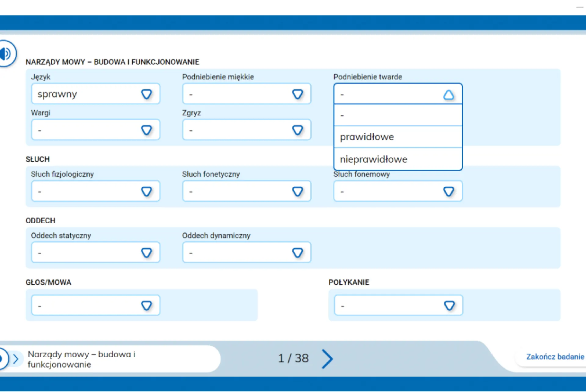Click the speaker audio icon
The height and width of the screenshot is (392, 586).
click(6, 54)
